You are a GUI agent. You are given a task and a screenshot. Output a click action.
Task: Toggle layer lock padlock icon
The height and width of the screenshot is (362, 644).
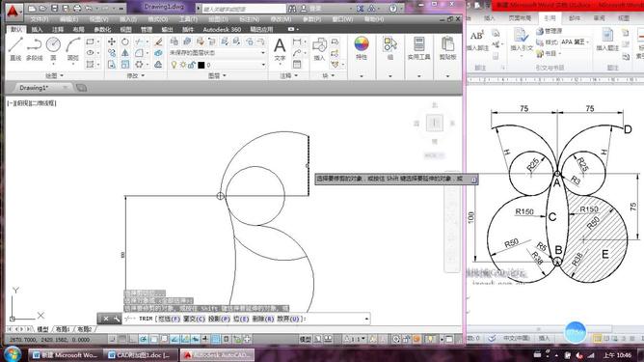coord(192,65)
